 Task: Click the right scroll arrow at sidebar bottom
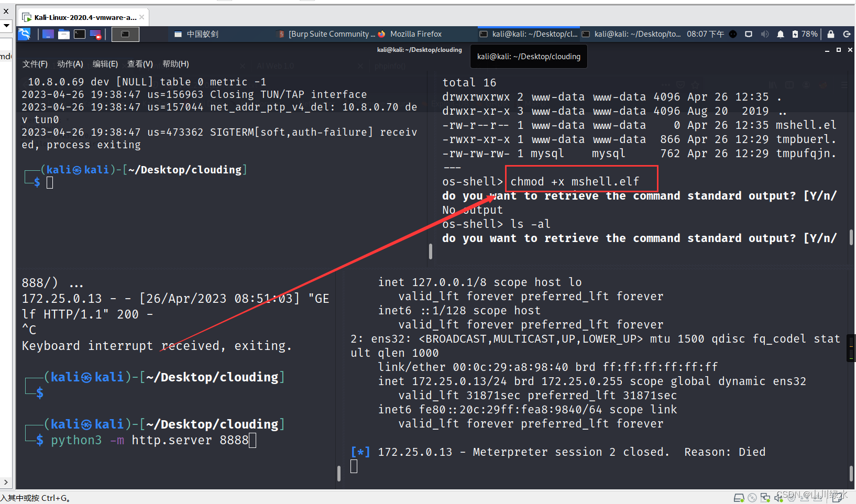[x=6, y=482]
